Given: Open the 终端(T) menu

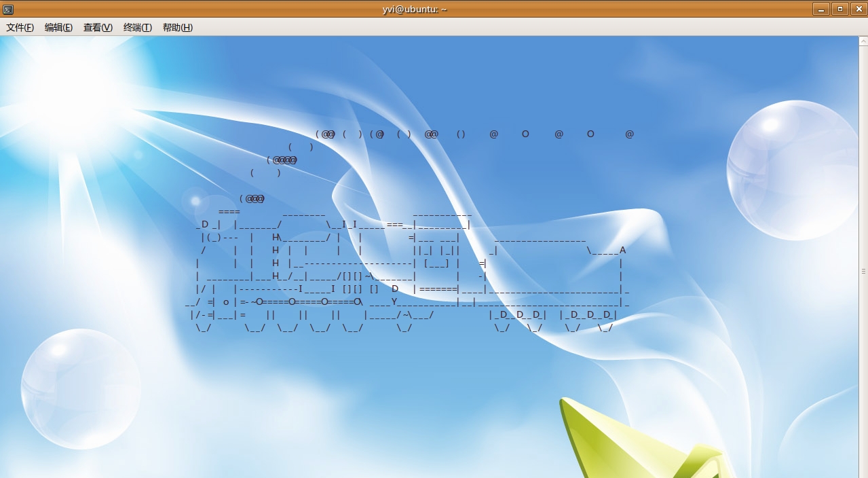Looking at the screenshot, I should tap(138, 28).
